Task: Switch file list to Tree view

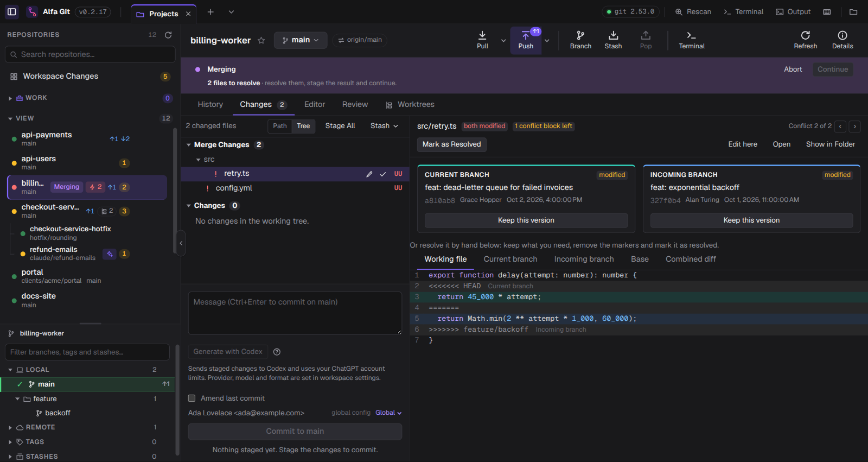Action: (x=303, y=126)
